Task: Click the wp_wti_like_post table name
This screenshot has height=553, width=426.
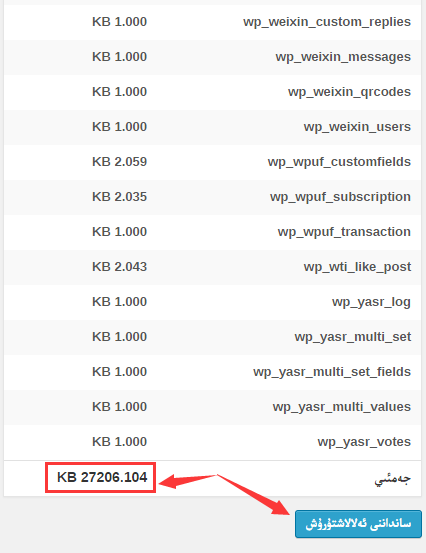Action: click(357, 267)
